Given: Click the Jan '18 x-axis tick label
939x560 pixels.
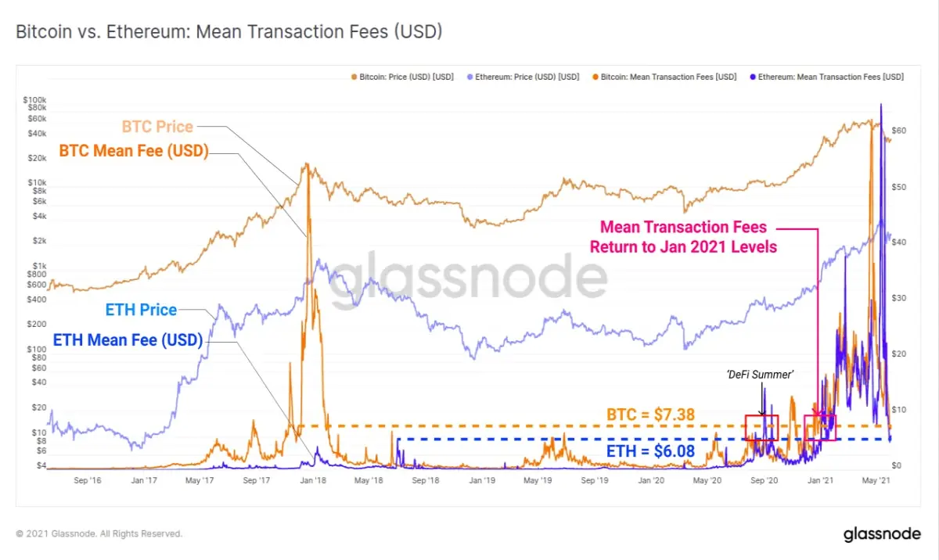Looking at the screenshot, I should [313, 481].
